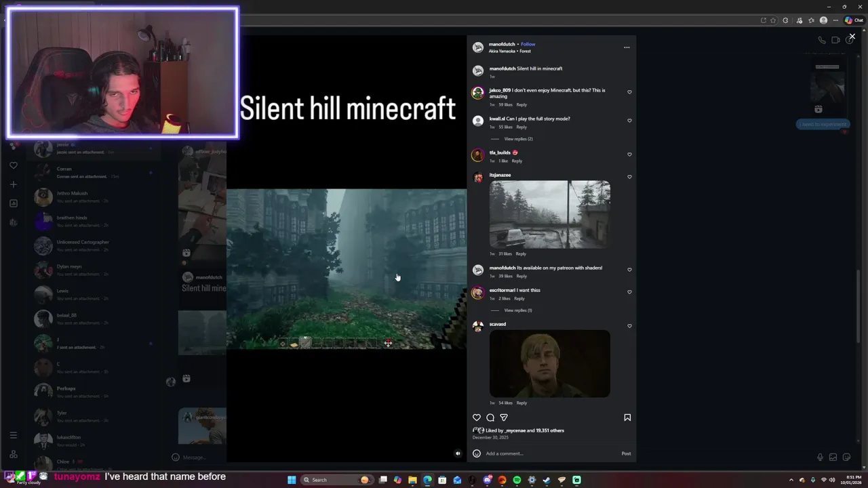Screen dimensions: 868x488
Task: Save the post with the bookmark icon
Action: coord(627,418)
